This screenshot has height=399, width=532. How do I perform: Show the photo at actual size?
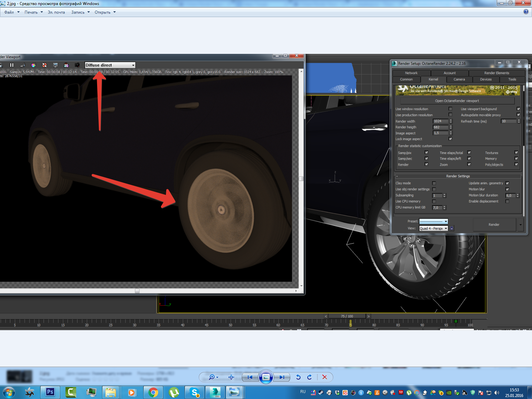pos(231,377)
